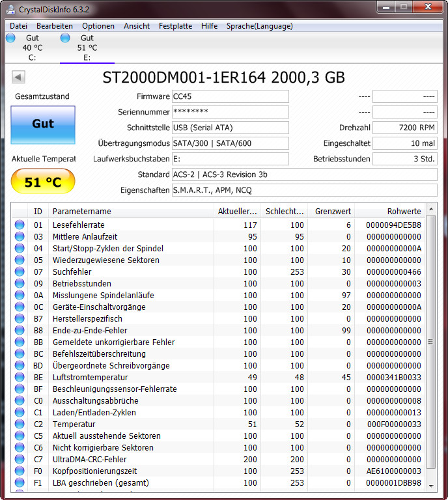Open the Sprache(Language) menu
Image resolution: width=448 pixels, height=500 pixels.
[x=260, y=26]
